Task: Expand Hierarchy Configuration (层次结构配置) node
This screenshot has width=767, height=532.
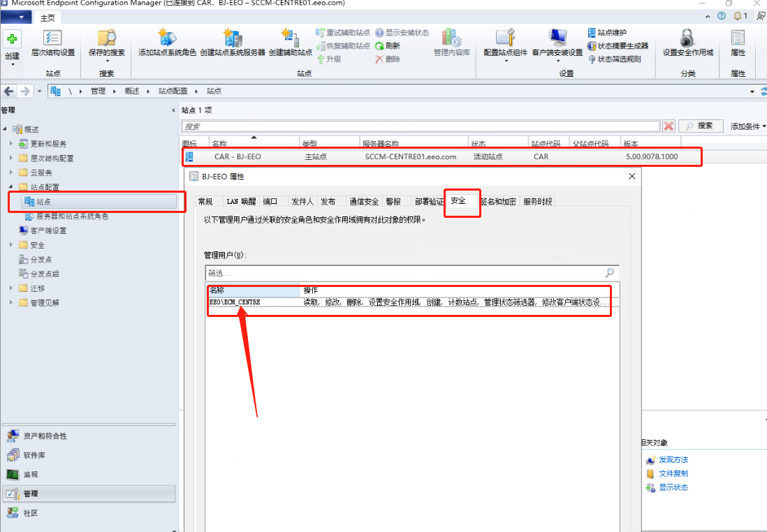Action: pyautogui.click(x=10, y=158)
